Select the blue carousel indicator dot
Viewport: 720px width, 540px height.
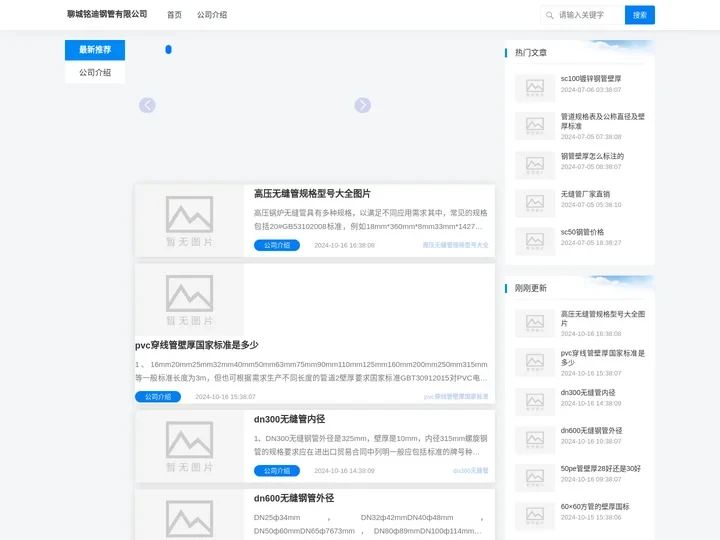[168, 49]
